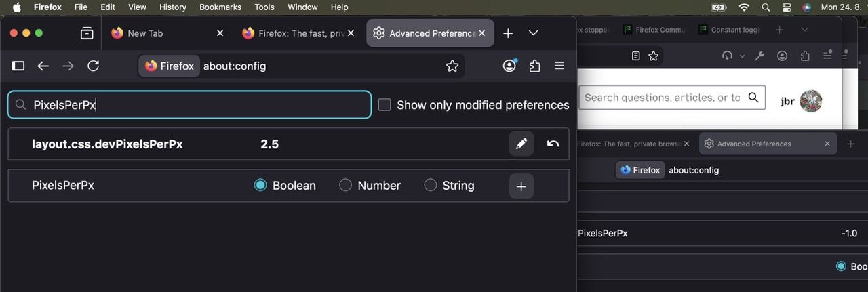This screenshot has width=868, height=292.
Task: Open the File menu
Action: pyautogui.click(x=81, y=7)
